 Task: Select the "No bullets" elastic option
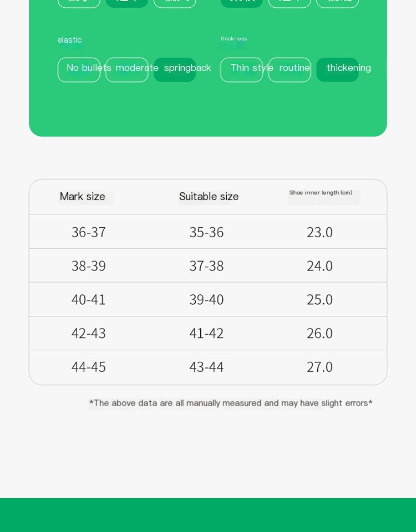[x=79, y=70]
